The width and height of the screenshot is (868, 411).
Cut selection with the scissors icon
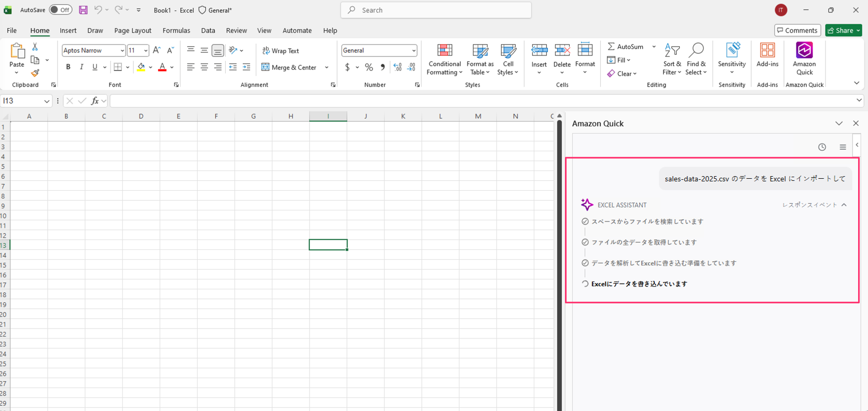[x=35, y=47]
